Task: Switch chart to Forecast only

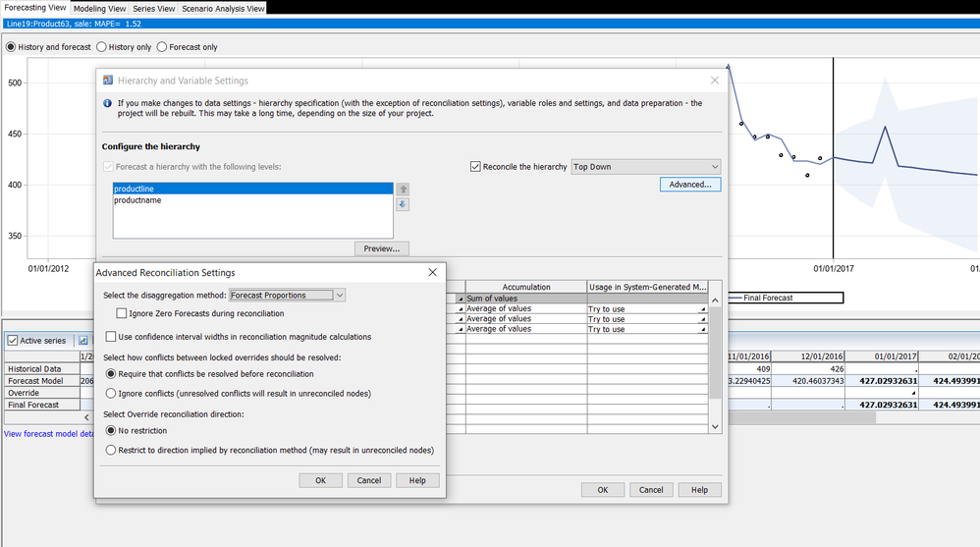Action: point(162,47)
